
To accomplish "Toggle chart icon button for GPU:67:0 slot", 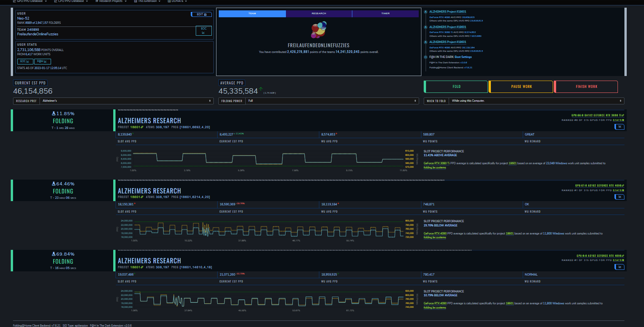I will (x=619, y=197).
